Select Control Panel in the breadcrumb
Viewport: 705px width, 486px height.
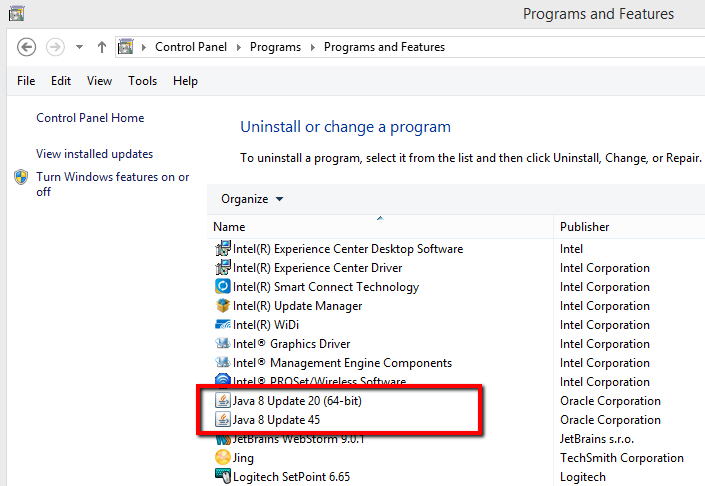191,47
